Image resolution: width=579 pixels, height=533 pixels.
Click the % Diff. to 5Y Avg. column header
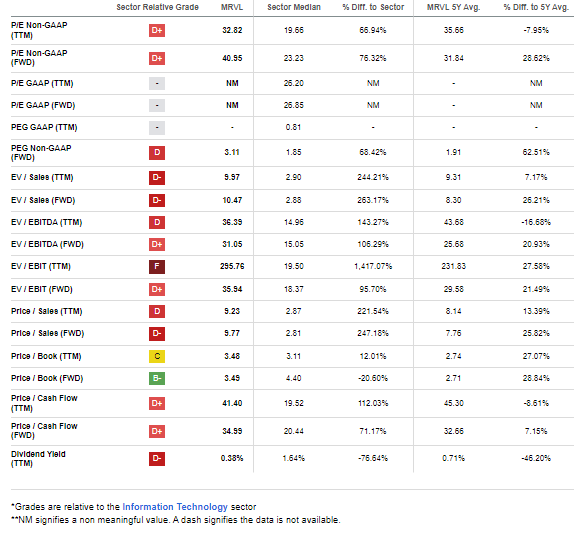coord(536,7)
